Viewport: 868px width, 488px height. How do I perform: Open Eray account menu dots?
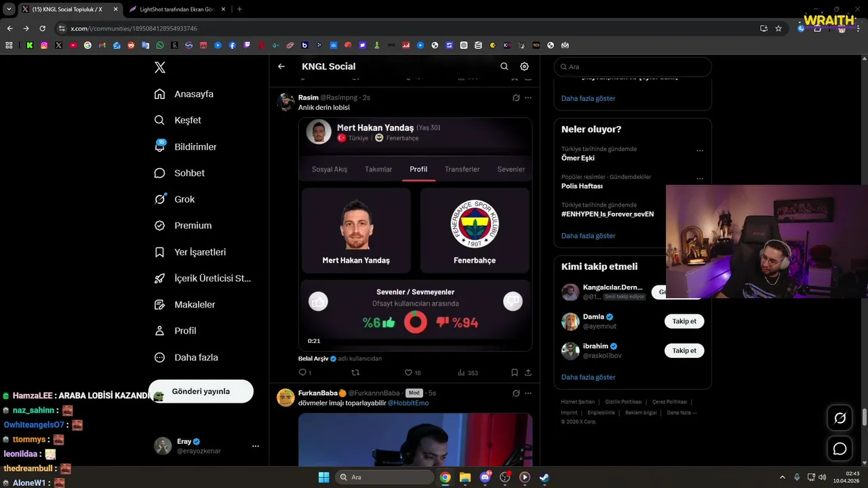[x=256, y=446]
